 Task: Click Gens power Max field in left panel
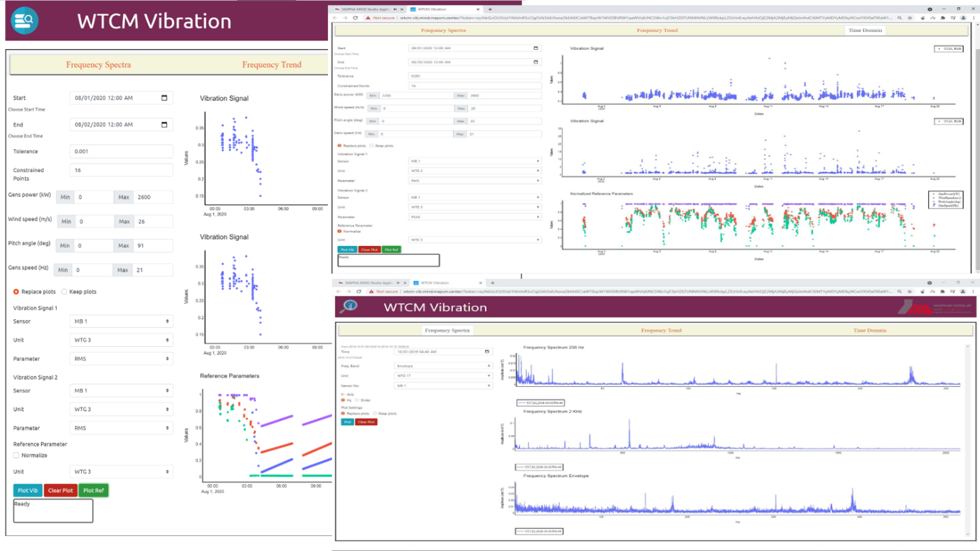(153, 197)
